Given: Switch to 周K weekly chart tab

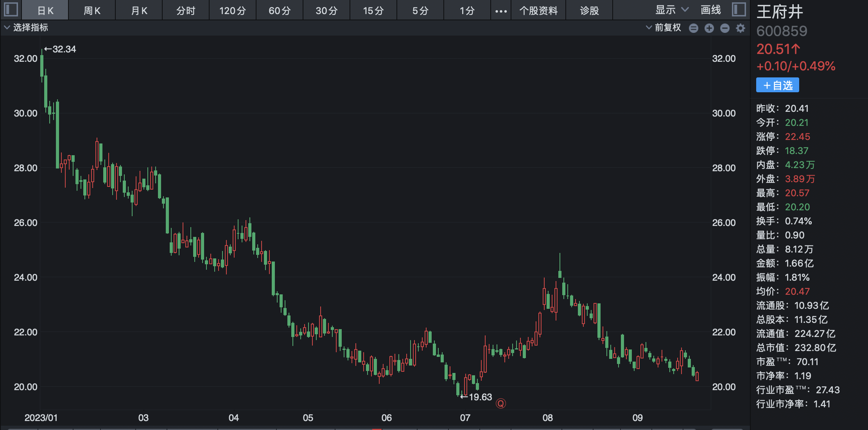Looking at the screenshot, I should 92,11.
